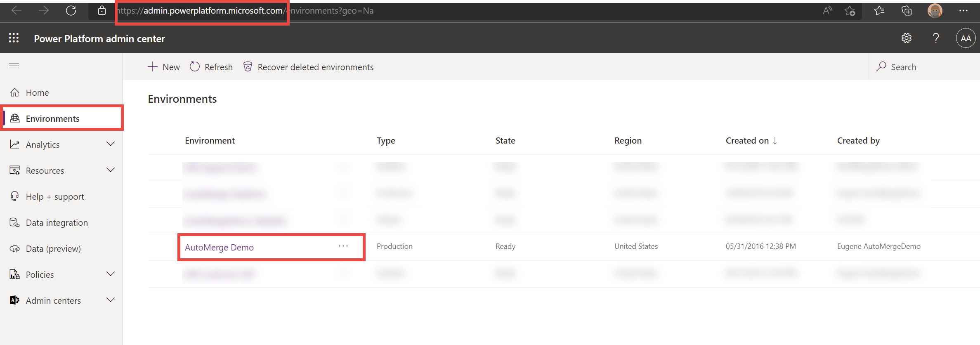Open the Settings gear in admin center
Image resolution: width=980 pixels, height=345 pixels.
(x=907, y=38)
